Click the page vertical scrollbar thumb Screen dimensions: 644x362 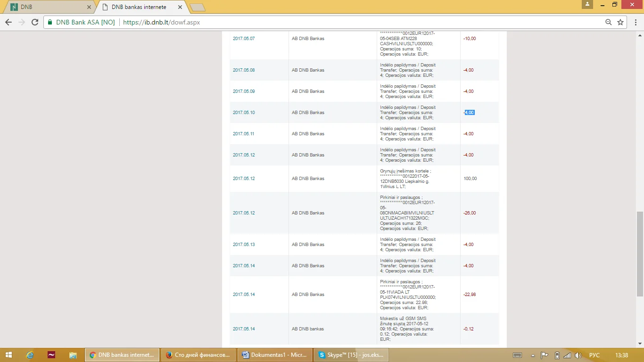coord(640,254)
